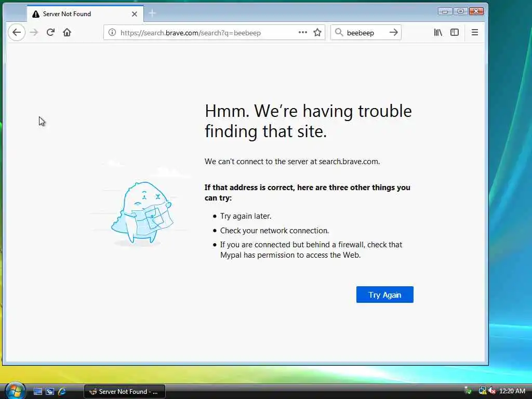Open the hamburger application menu
Image resolution: width=532 pixels, height=399 pixels.
pos(475,33)
